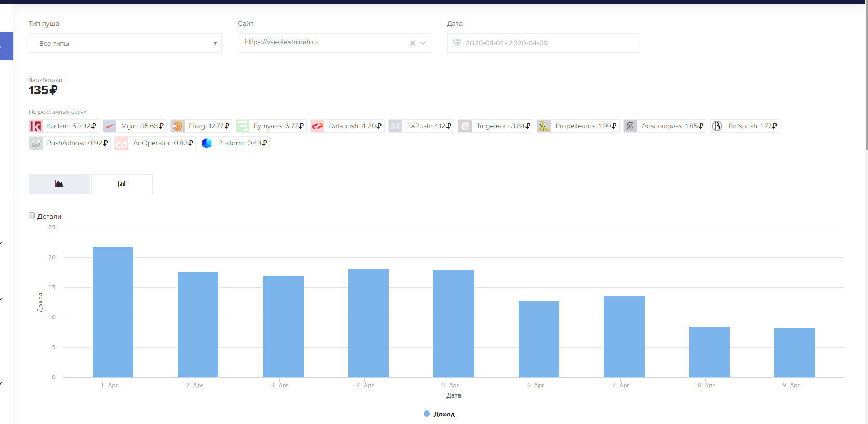Click the Mgid: 35.68₽ earnings text
The image size is (868, 424).
pos(142,126)
